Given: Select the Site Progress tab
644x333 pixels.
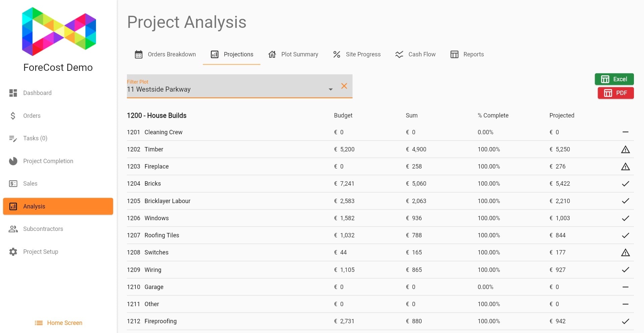Looking at the screenshot, I should pyautogui.click(x=357, y=54).
